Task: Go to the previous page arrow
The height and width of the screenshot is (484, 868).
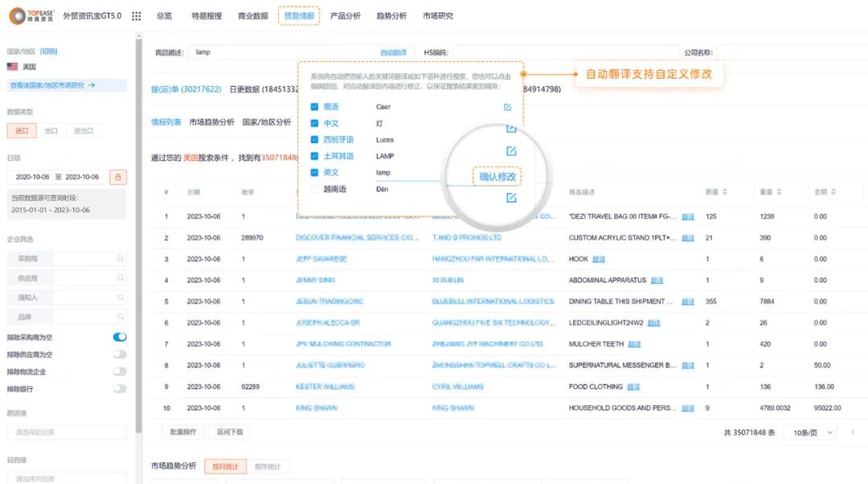Action: click(853, 432)
